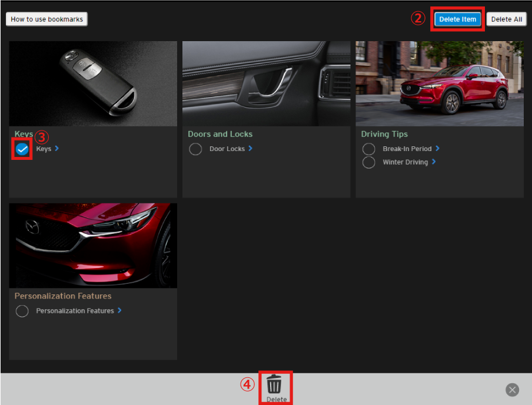Click chevron arrow beside Door Locks

point(250,149)
